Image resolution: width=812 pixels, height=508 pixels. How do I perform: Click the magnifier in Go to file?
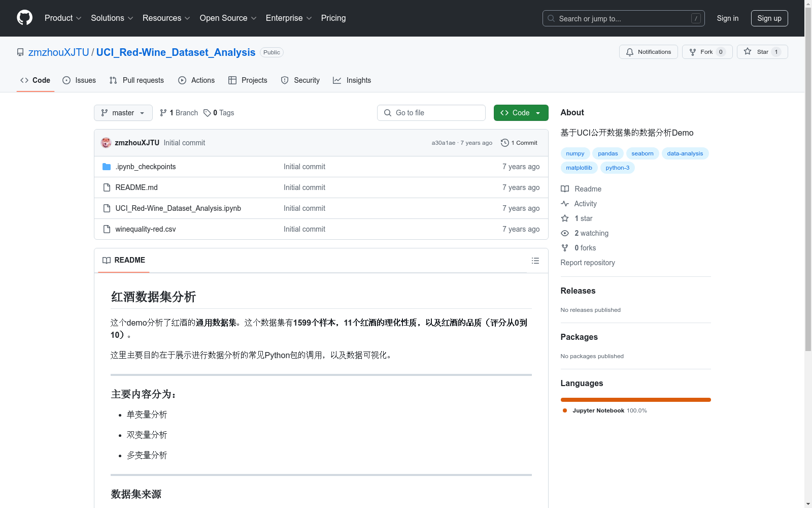click(388, 113)
